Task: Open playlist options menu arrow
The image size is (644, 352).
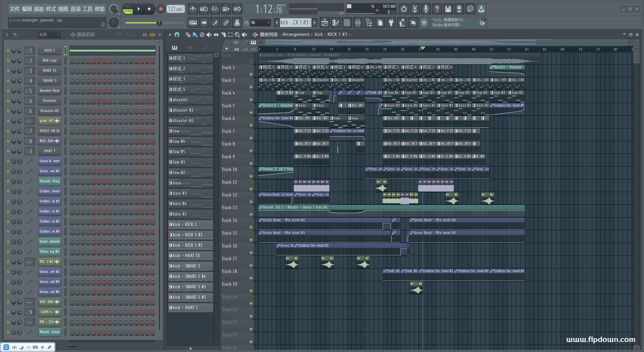Action: pyautogui.click(x=170, y=35)
